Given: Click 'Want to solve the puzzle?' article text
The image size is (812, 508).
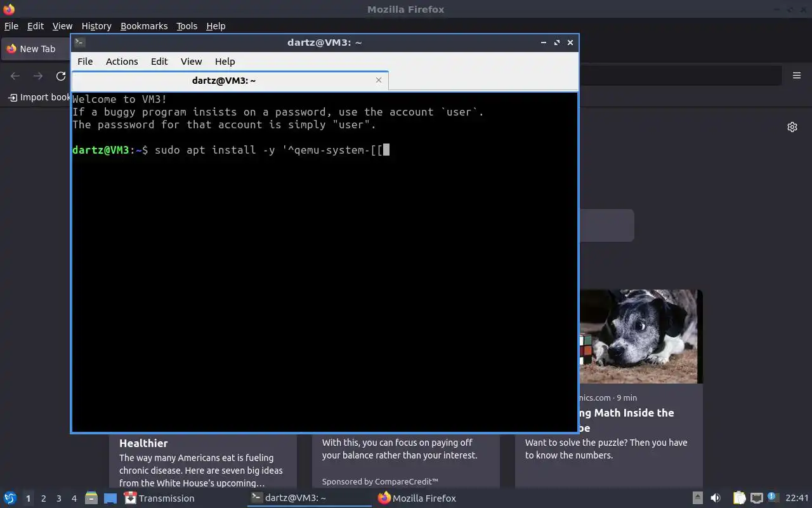Looking at the screenshot, I should click(x=606, y=449).
